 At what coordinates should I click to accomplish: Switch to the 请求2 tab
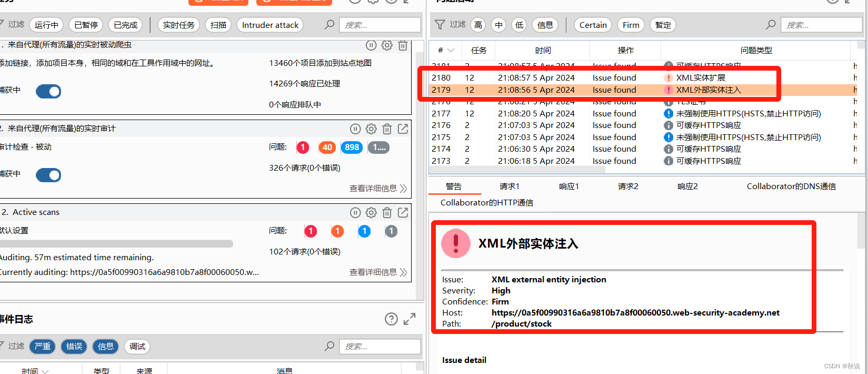[628, 186]
